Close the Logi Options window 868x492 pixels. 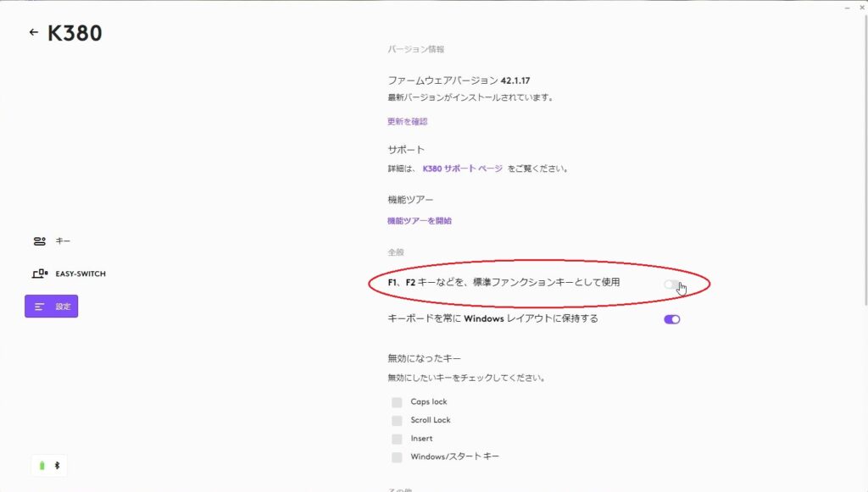(x=862, y=8)
